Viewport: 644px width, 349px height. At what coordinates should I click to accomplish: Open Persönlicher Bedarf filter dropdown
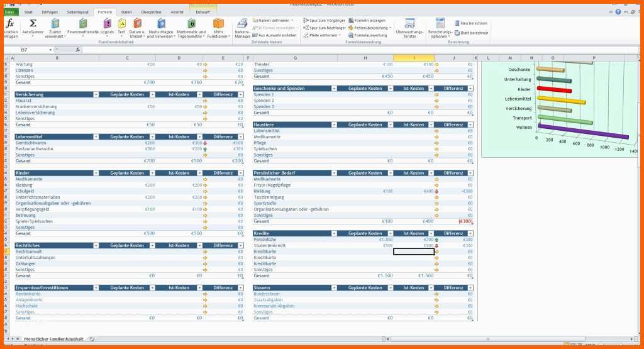(334, 173)
